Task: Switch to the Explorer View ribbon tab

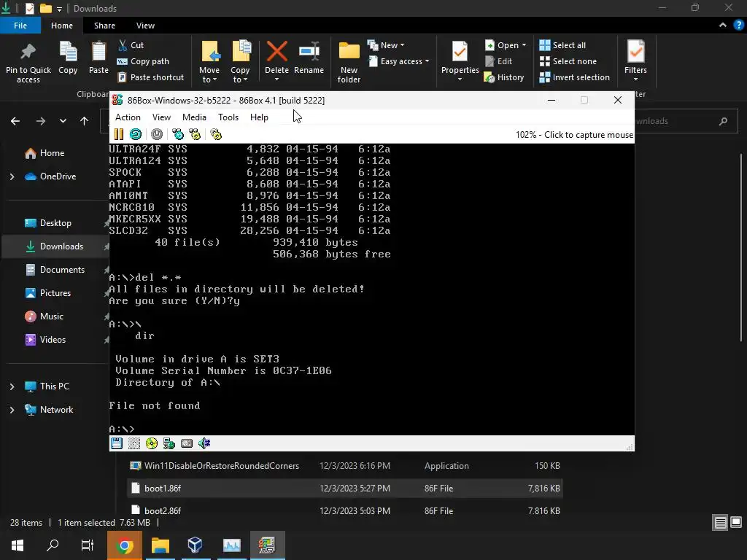Action: pyautogui.click(x=145, y=26)
